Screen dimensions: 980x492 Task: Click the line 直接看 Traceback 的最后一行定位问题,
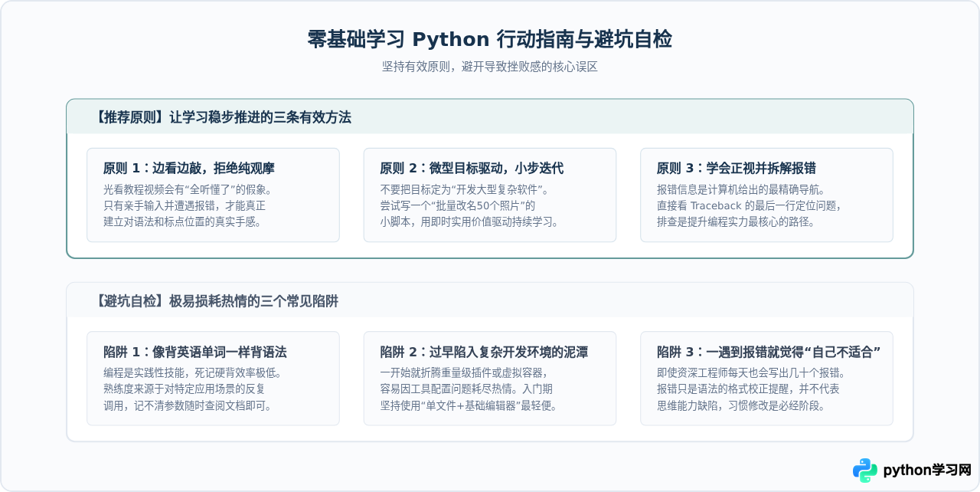coord(749,205)
